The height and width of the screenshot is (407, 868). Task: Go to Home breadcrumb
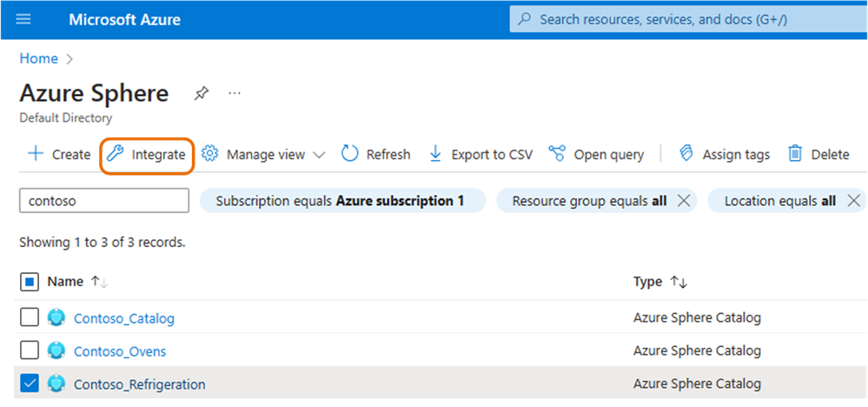tap(39, 58)
